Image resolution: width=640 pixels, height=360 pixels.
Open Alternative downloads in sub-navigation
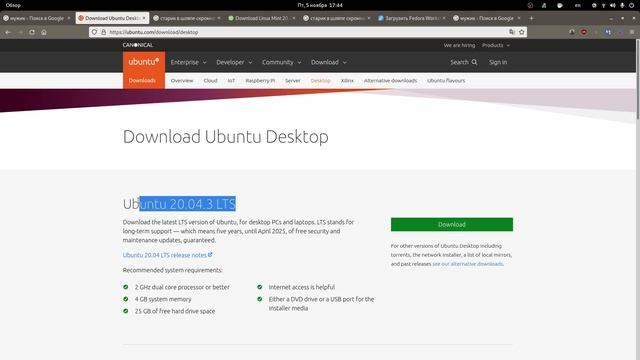[390, 80]
